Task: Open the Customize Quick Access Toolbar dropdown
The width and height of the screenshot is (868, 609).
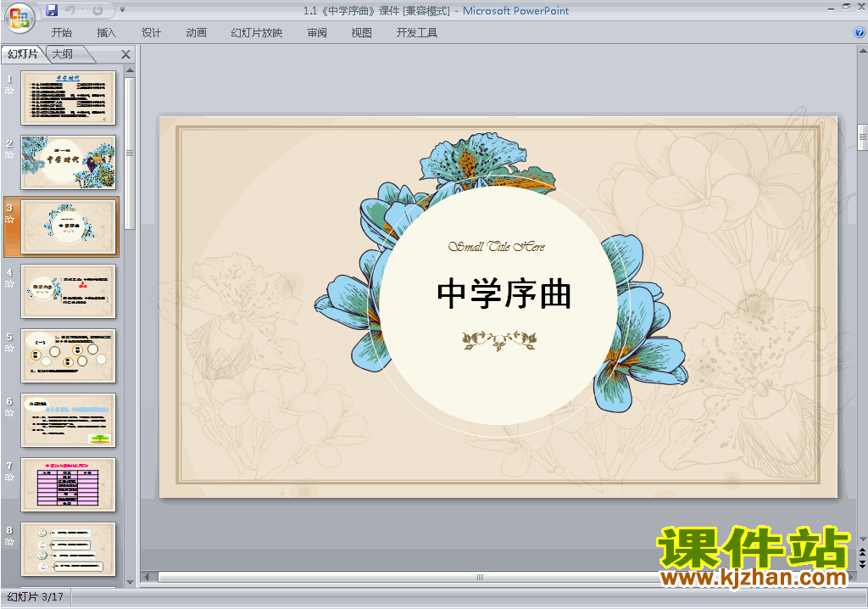Action: point(122,10)
